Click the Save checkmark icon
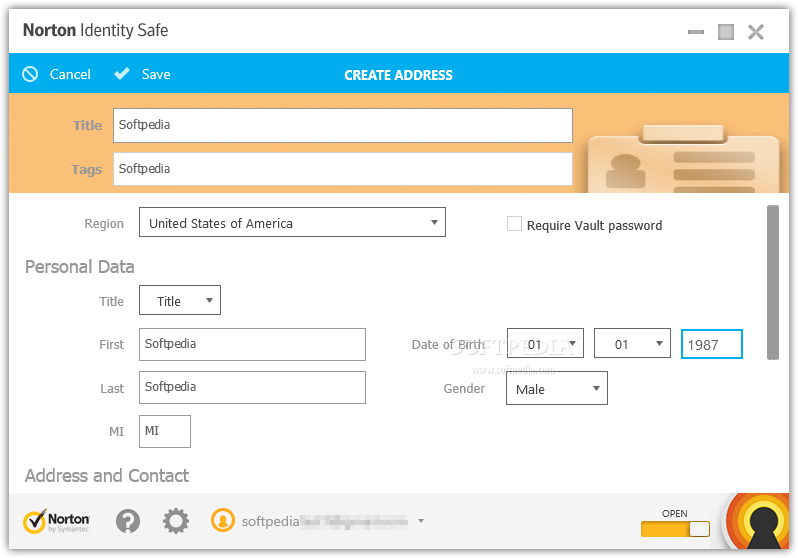This screenshot has height=558, width=798. coord(122,74)
